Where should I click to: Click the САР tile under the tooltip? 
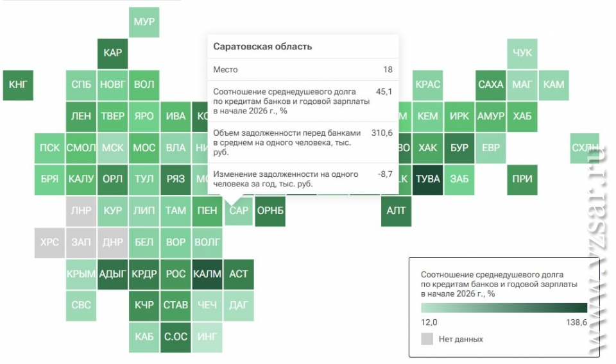tap(239, 211)
